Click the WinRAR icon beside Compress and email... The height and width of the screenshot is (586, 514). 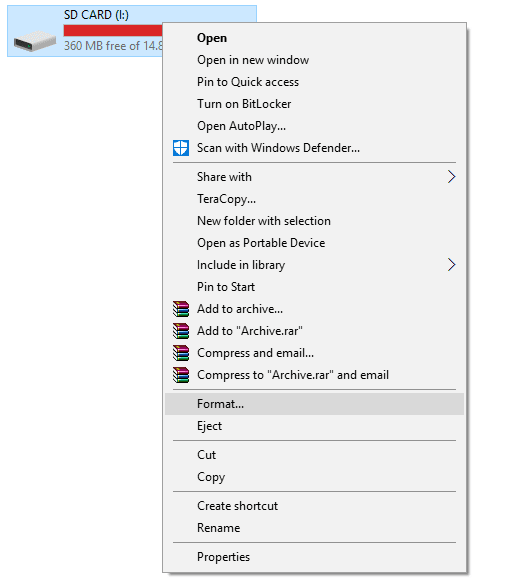tap(181, 353)
